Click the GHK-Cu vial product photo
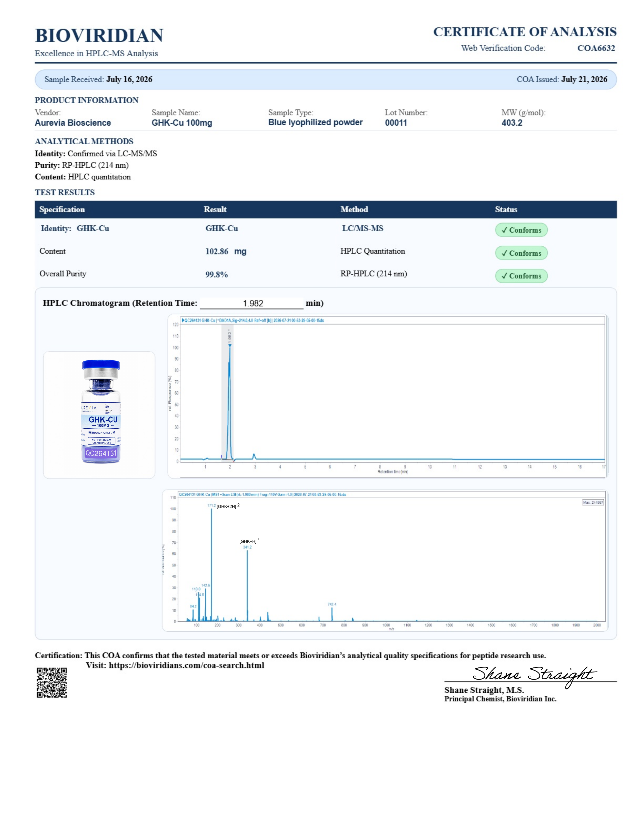Screen dimensions: 644x834 tap(101, 412)
